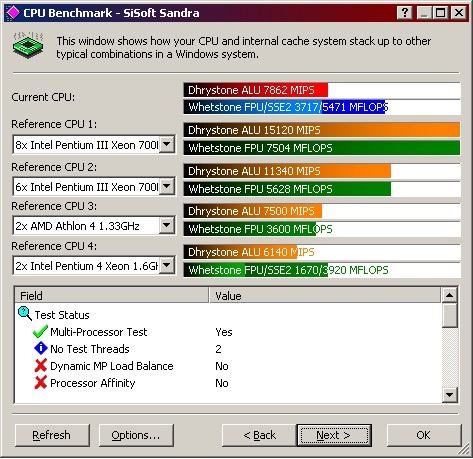Click the Dhrystone ALU 7862 MIPS bar
The image size is (473, 459).
coord(322,90)
